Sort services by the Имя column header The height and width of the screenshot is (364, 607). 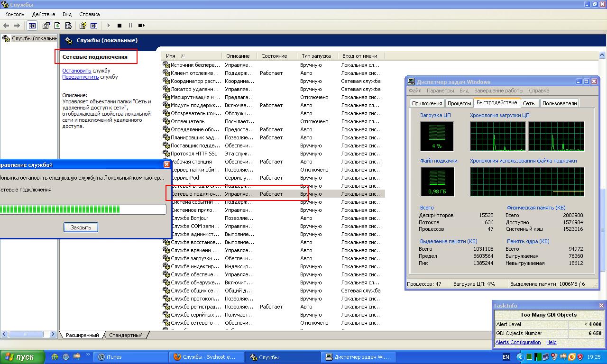171,56
